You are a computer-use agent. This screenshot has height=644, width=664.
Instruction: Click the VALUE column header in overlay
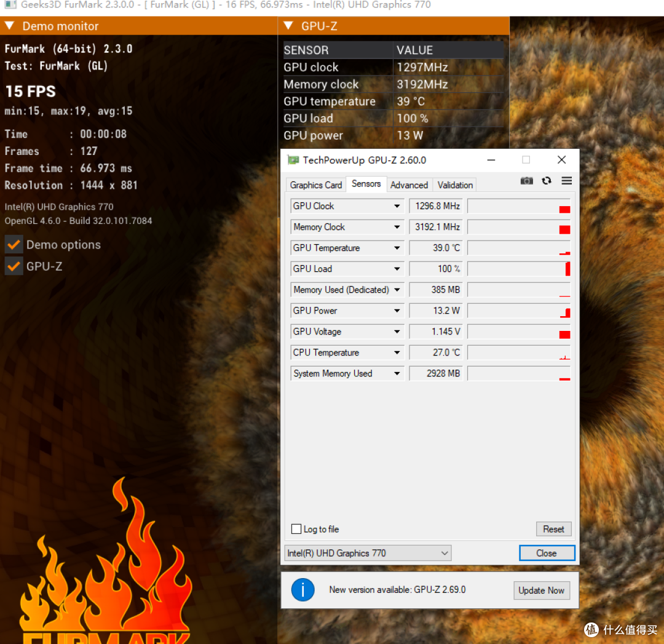(449, 50)
